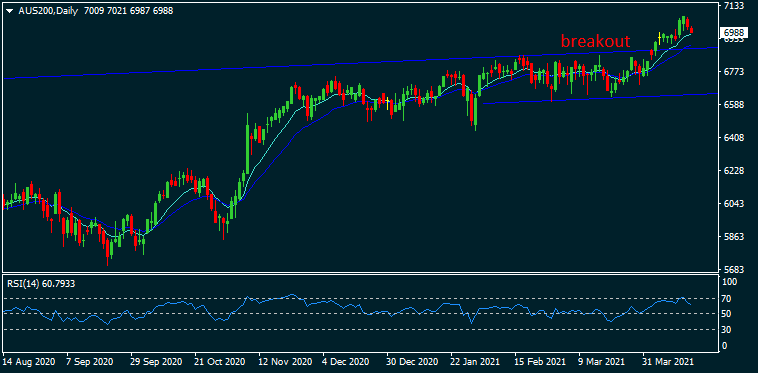Click the 5683 price axis label
This screenshot has width=758, height=373.
tap(733, 270)
